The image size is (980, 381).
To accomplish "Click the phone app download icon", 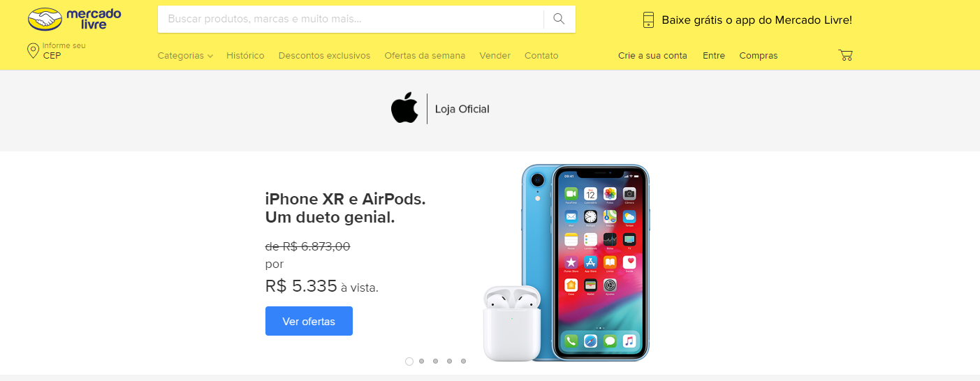I will click(x=648, y=20).
